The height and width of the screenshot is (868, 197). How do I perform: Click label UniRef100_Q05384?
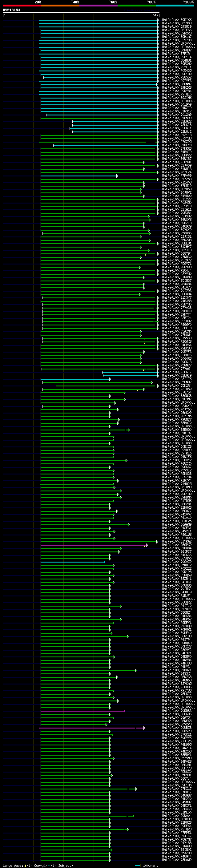177,213
